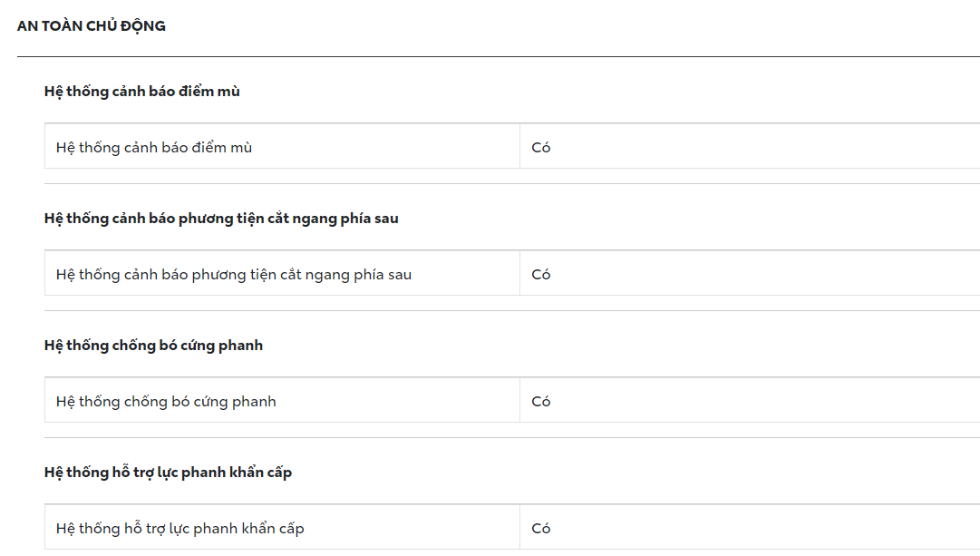This screenshot has height=556, width=980.
Task: Select 'Hệ thống chống bó cứng phanh' table row label
Action: pos(166,402)
